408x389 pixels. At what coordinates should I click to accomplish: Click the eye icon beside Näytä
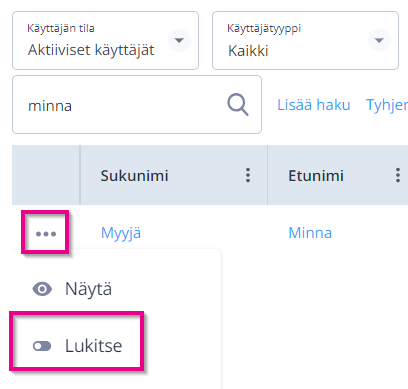coord(42,289)
